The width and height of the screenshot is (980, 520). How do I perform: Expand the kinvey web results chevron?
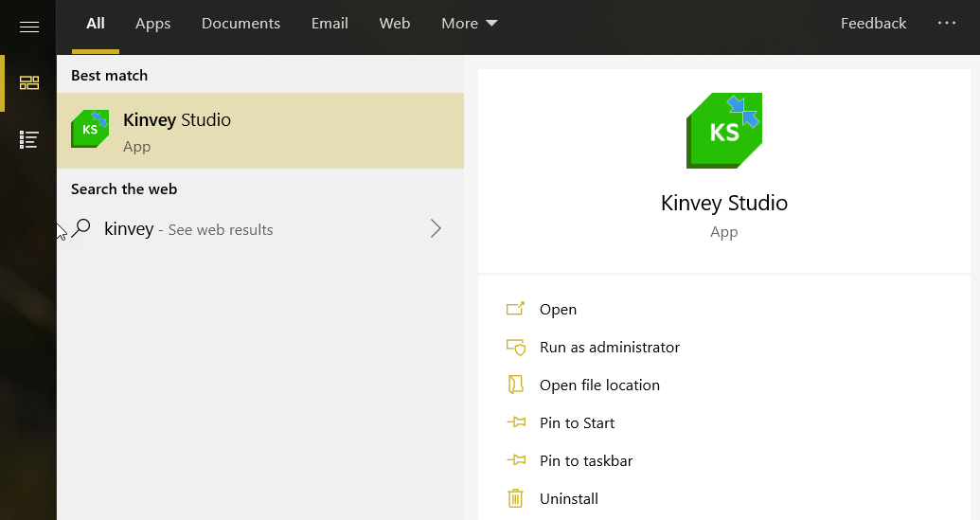[x=436, y=229]
